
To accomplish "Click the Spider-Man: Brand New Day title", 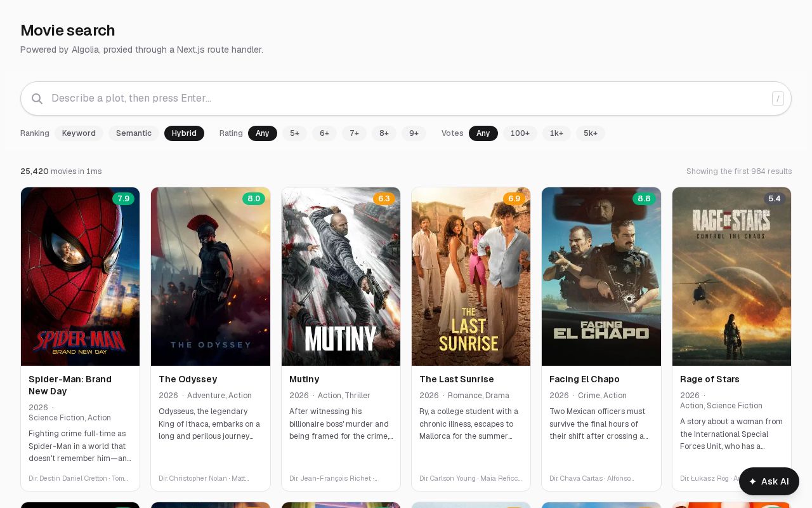I will click(x=70, y=385).
